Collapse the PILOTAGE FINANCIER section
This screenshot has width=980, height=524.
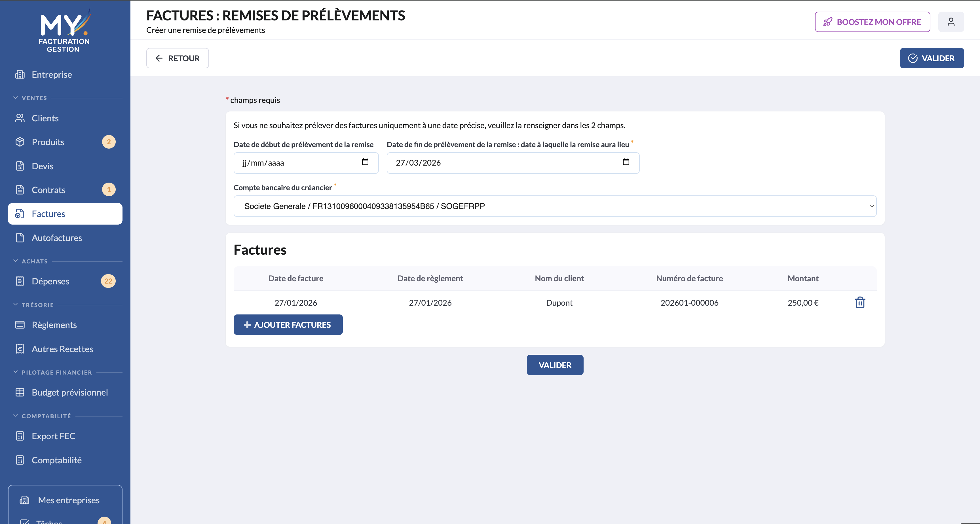tap(16, 372)
